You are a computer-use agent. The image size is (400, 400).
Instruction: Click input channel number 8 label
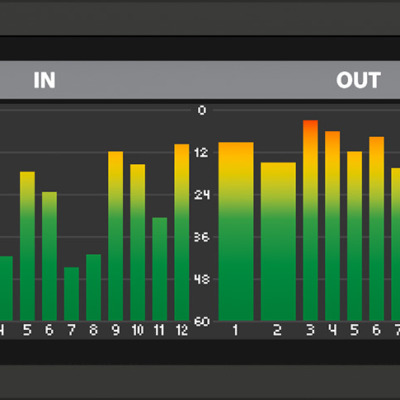click(x=93, y=330)
